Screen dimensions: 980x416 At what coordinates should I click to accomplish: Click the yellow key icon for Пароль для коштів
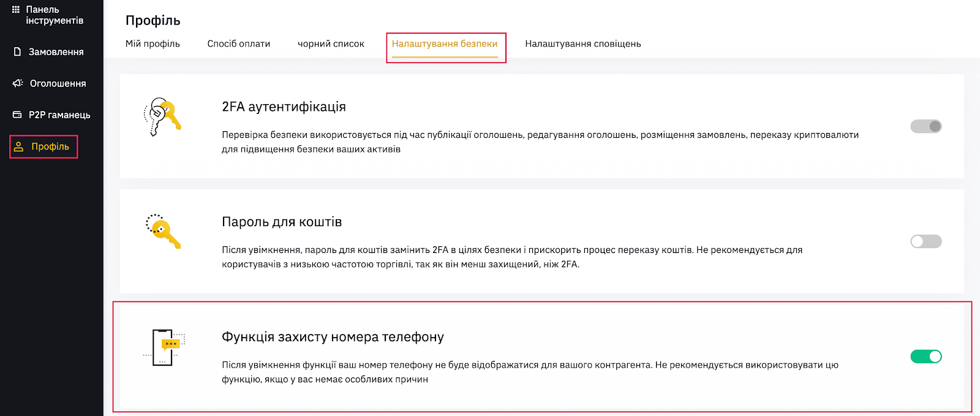[163, 231]
